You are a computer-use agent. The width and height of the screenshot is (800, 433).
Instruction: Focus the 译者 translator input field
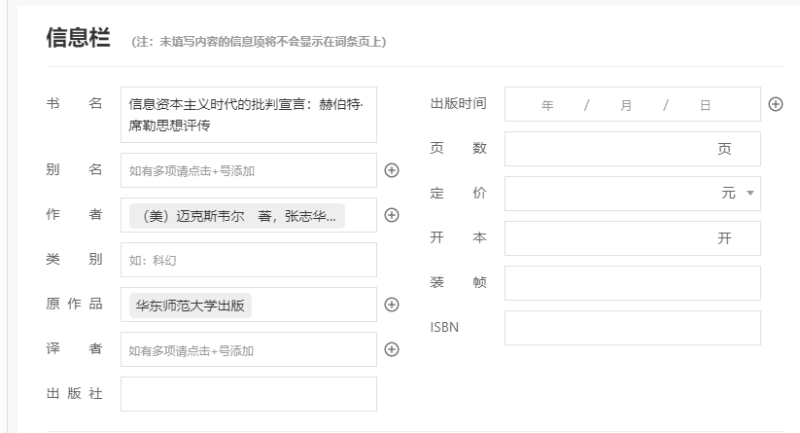click(x=248, y=349)
